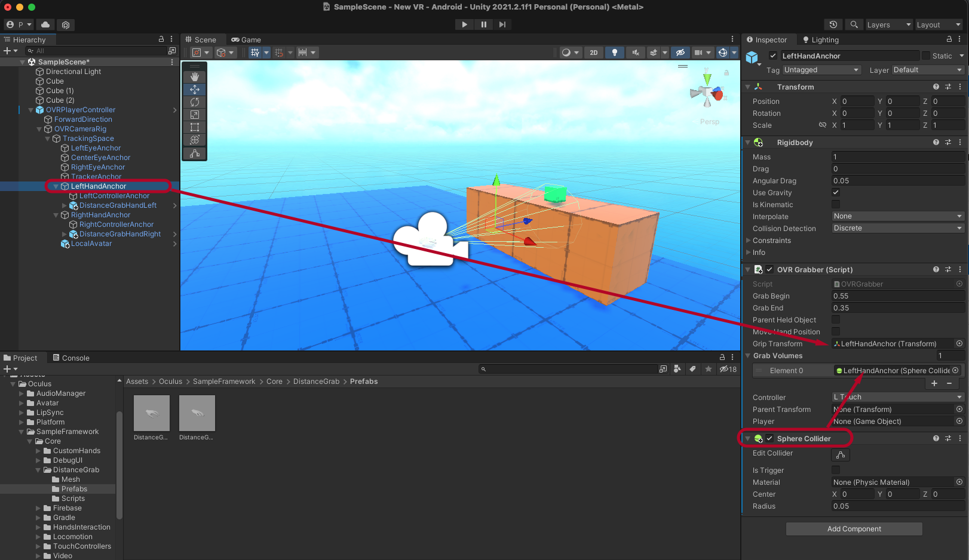The height and width of the screenshot is (560, 969).
Task: Open the cloud services icon
Action: point(45,24)
